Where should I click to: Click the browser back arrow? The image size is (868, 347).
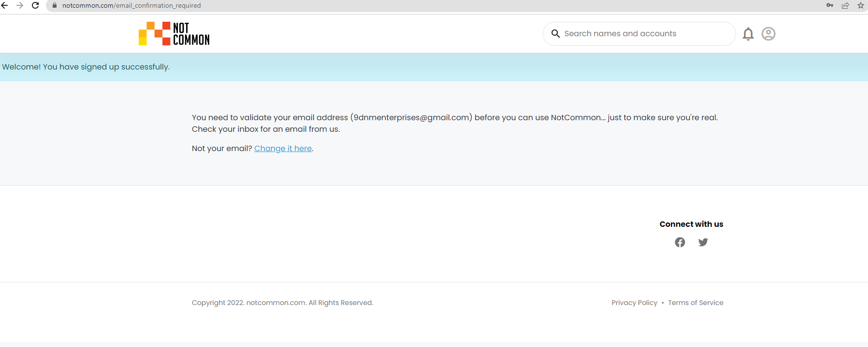tap(5, 5)
